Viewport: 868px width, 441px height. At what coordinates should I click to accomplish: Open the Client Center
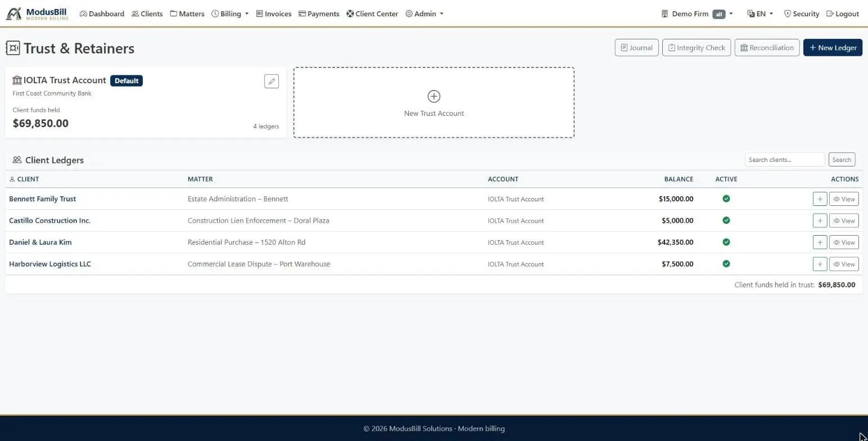[x=372, y=13]
